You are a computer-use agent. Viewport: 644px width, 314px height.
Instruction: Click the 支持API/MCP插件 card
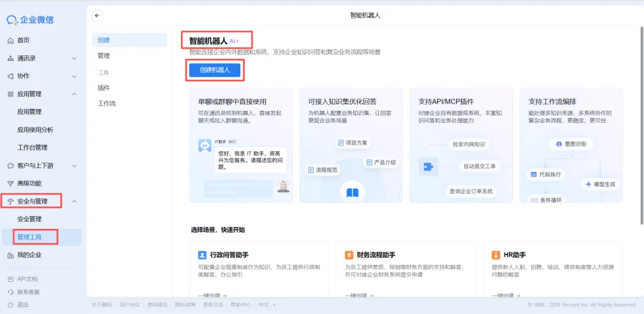click(461, 145)
